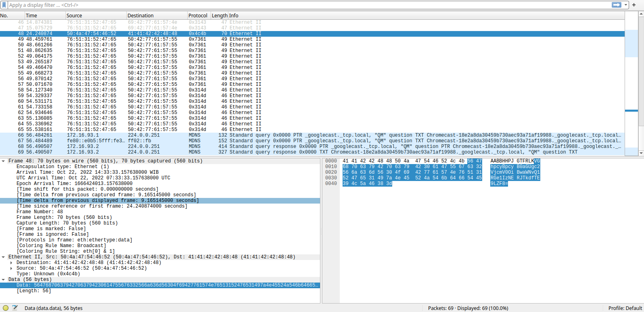Screen dimensions: 644x312
Task: Expand the Source 50:4a:47:54:46:52 node
Action: point(12,268)
